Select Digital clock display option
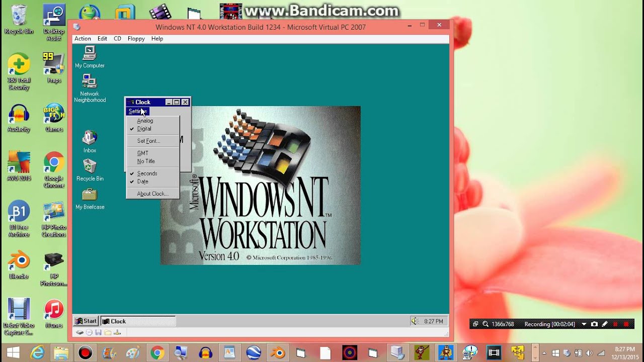Screen dimensions: 644x362 pyautogui.click(x=153, y=129)
